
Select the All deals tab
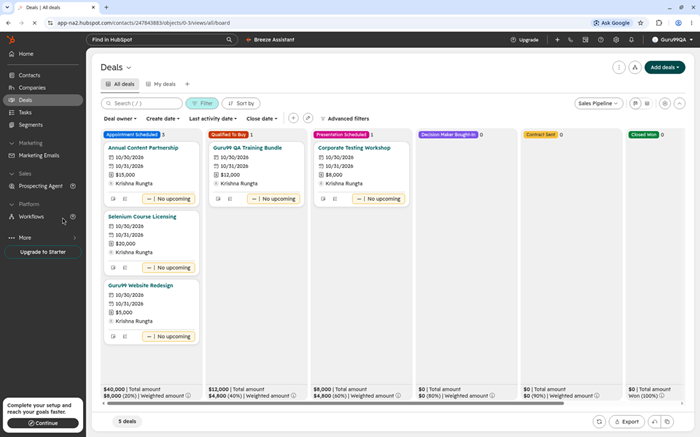[x=120, y=84]
